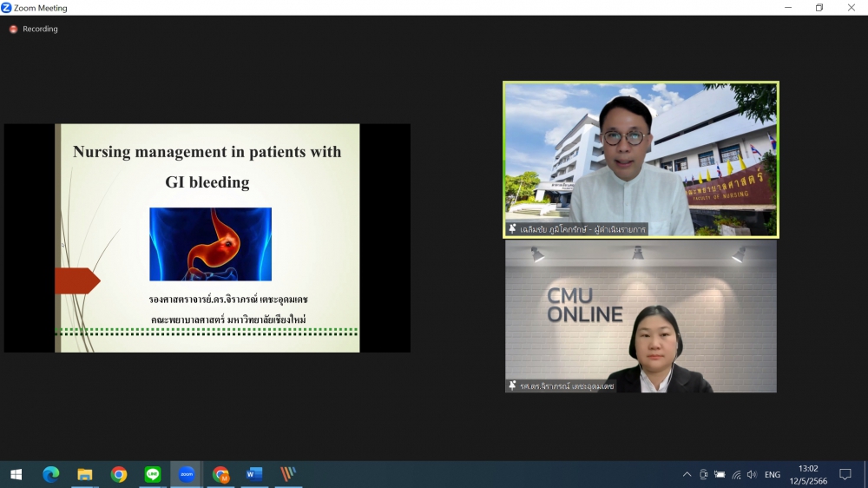Open File Explorer from the taskbar

pyautogui.click(x=85, y=474)
